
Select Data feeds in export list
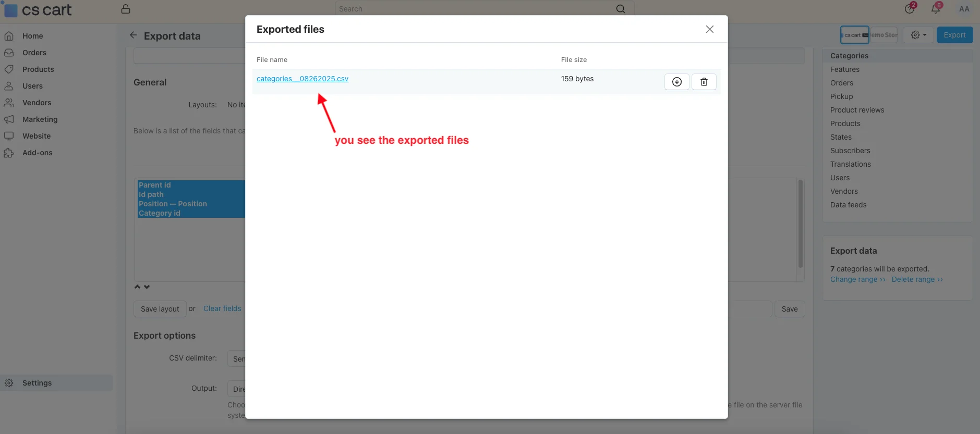(x=848, y=205)
